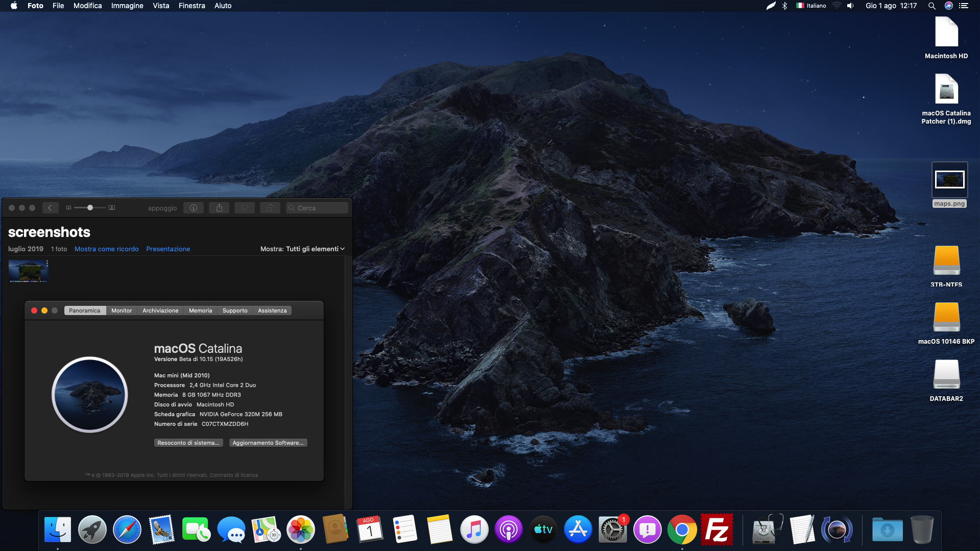The height and width of the screenshot is (551, 980).
Task: Click the date and time Gio 1 ago 12:17
Action: (x=891, y=6)
